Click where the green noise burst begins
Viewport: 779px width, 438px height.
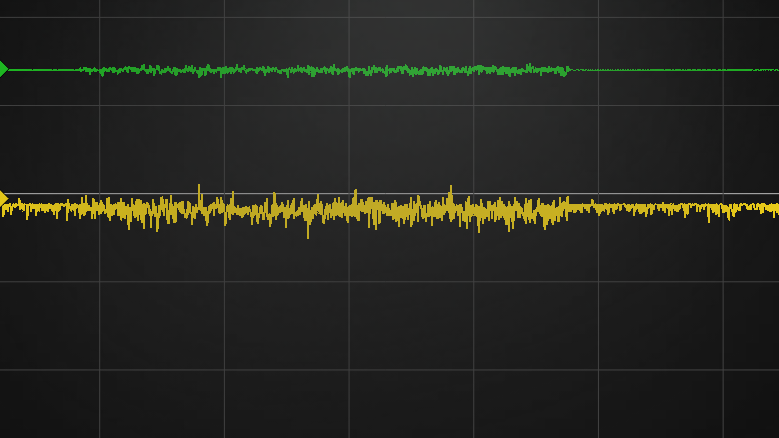[x=82, y=70]
